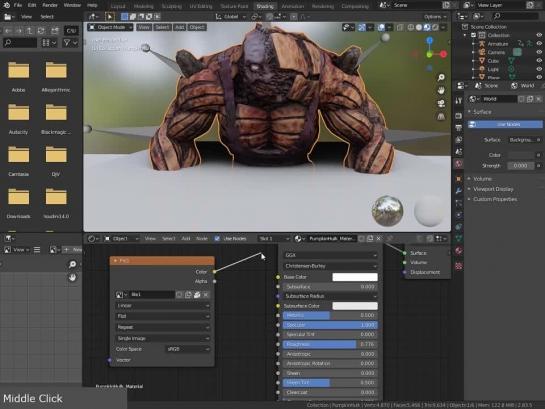
Task: Open the Audacity folder in file browser
Action: (x=18, y=119)
